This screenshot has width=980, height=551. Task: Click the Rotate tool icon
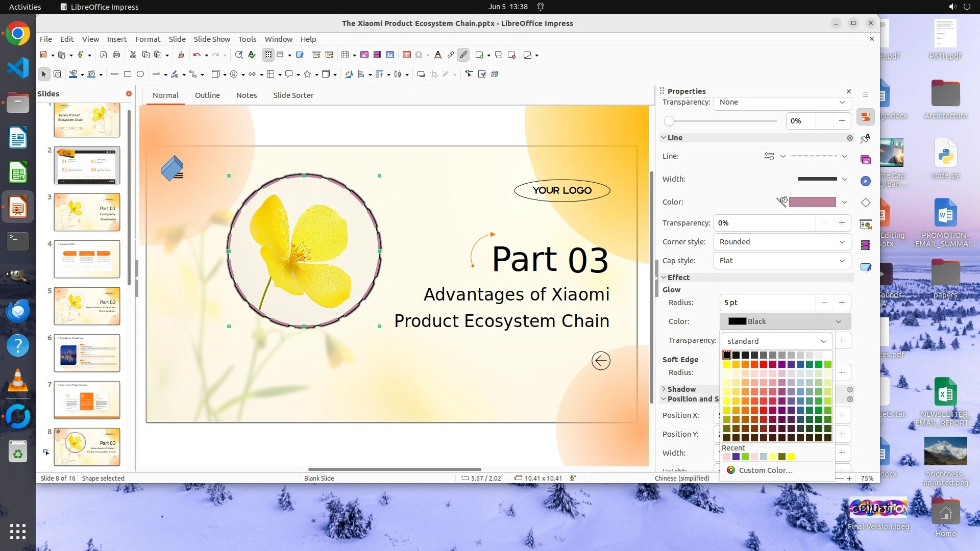coord(349,74)
